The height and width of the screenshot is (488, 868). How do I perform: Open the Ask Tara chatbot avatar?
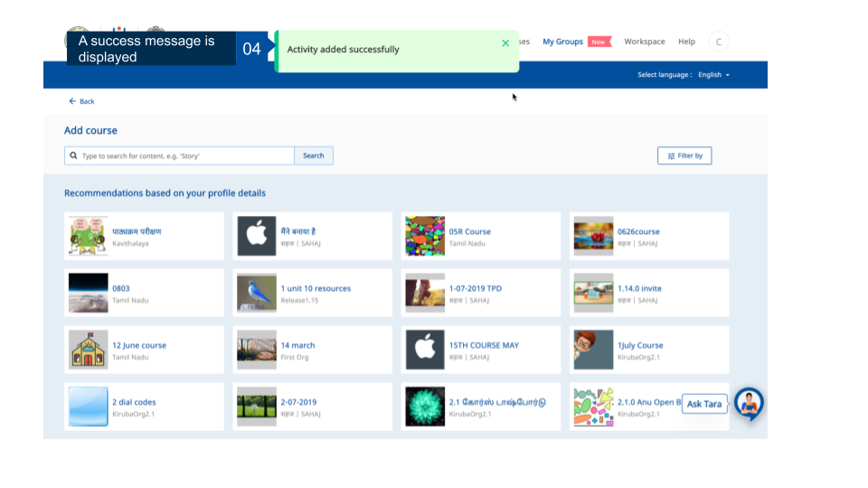[749, 404]
